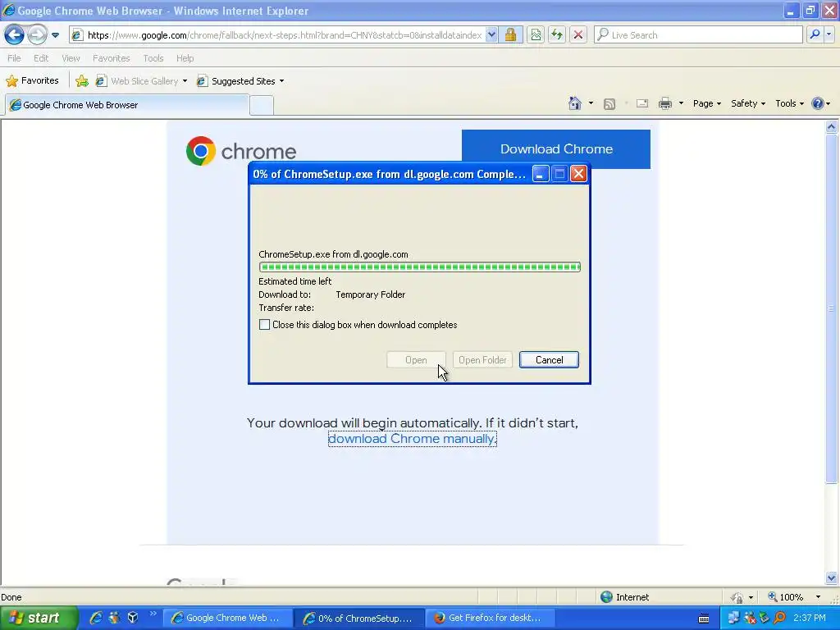Click the cube icon in Quick Launch
Image resolution: width=840 pixels, height=630 pixels.
click(x=133, y=618)
